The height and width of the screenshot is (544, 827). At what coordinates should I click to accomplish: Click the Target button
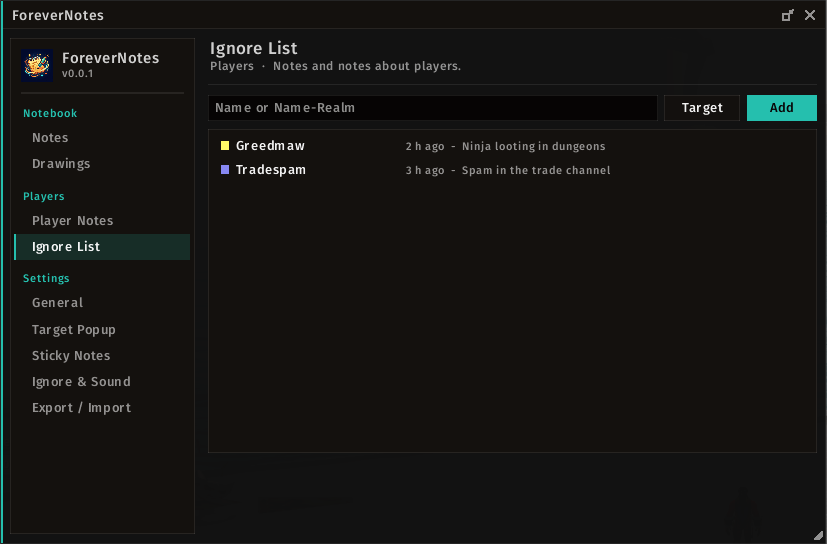(x=702, y=108)
